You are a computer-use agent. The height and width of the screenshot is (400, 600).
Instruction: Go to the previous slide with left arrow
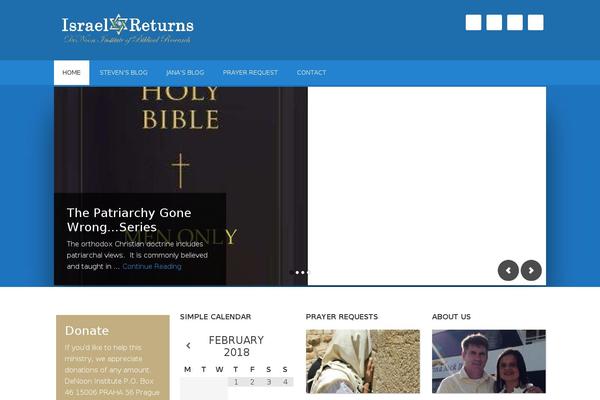[508, 270]
